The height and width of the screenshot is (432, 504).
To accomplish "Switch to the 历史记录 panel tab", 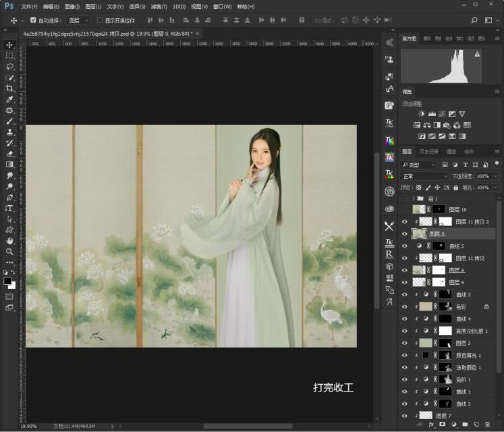I will pos(428,152).
